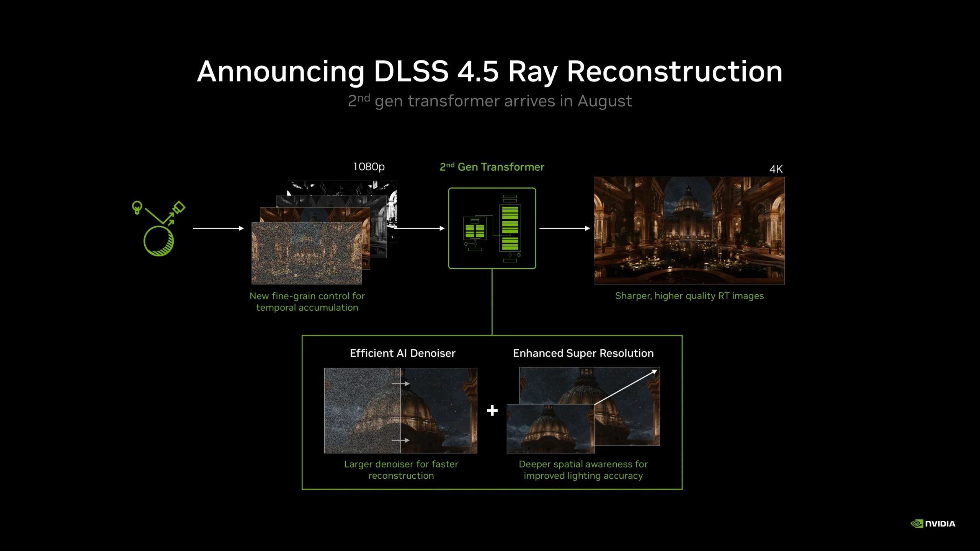Click the 2nd Gen Transformer network diagram icon
This screenshot has width=980, height=551.
(x=492, y=228)
